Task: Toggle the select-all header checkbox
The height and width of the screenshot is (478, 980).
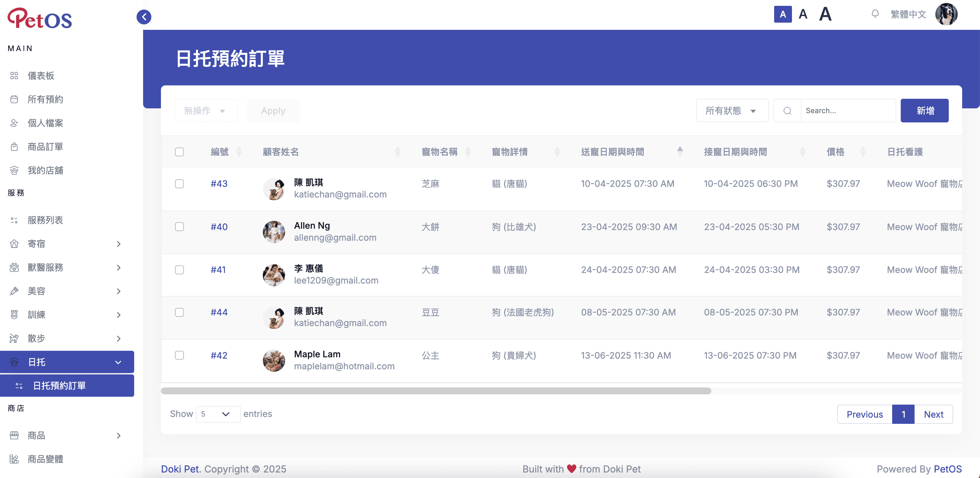Action: pos(179,152)
